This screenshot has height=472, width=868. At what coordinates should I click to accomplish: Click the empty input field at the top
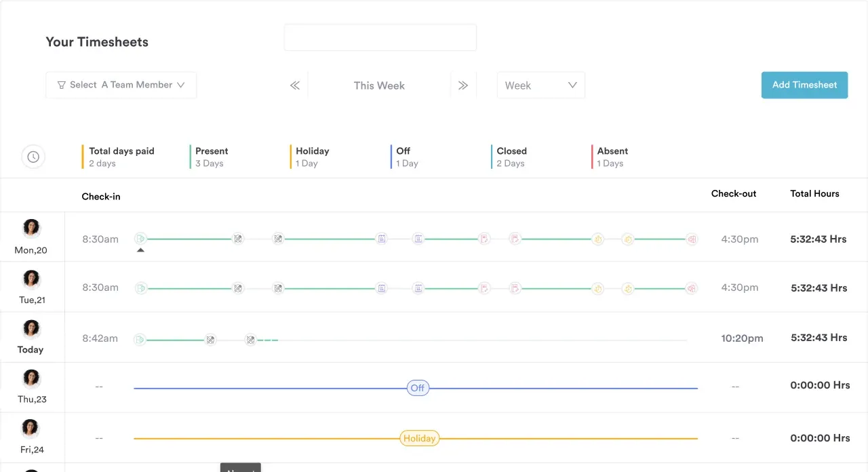380,37
